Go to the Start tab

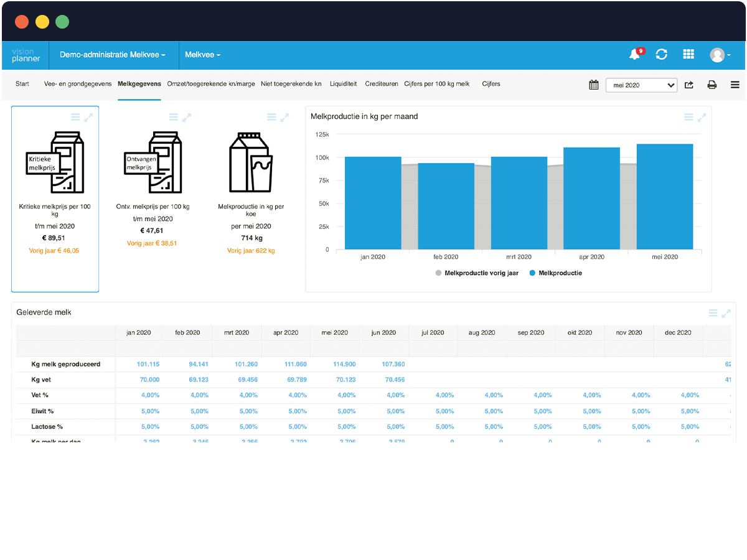coord(22,83)
